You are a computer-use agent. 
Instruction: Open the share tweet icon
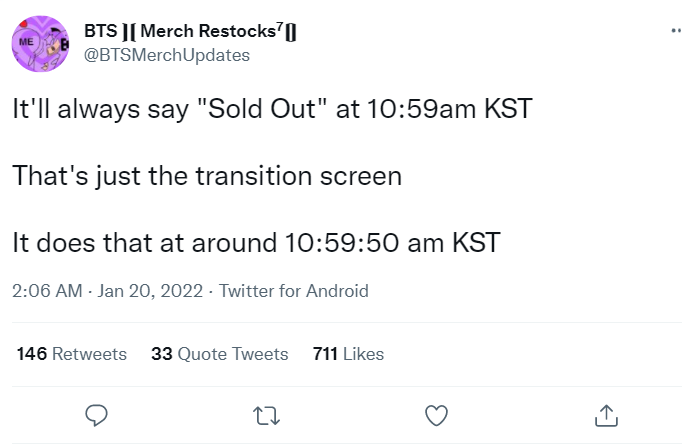(x=606, y=415)
